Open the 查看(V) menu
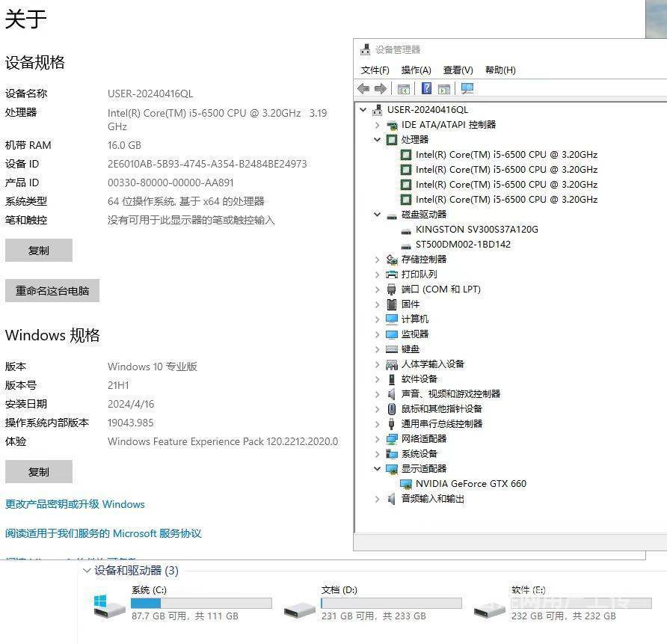 tap(458, 70)
